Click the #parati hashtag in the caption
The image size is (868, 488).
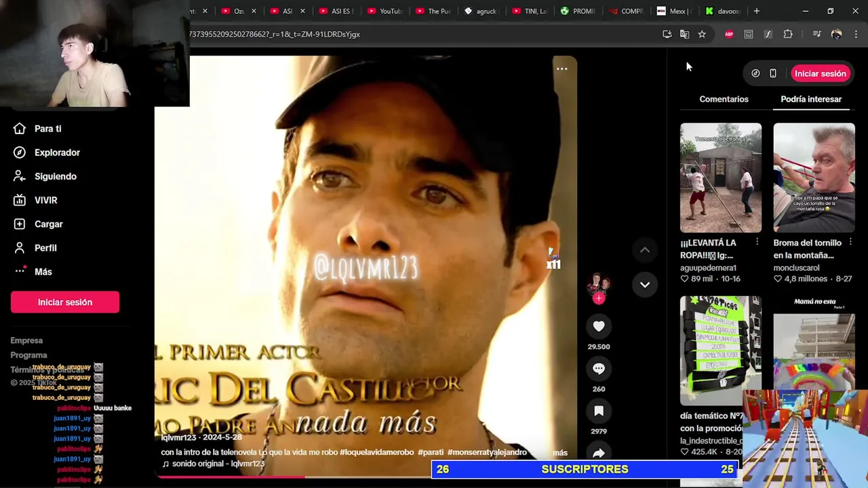point(431,453)
